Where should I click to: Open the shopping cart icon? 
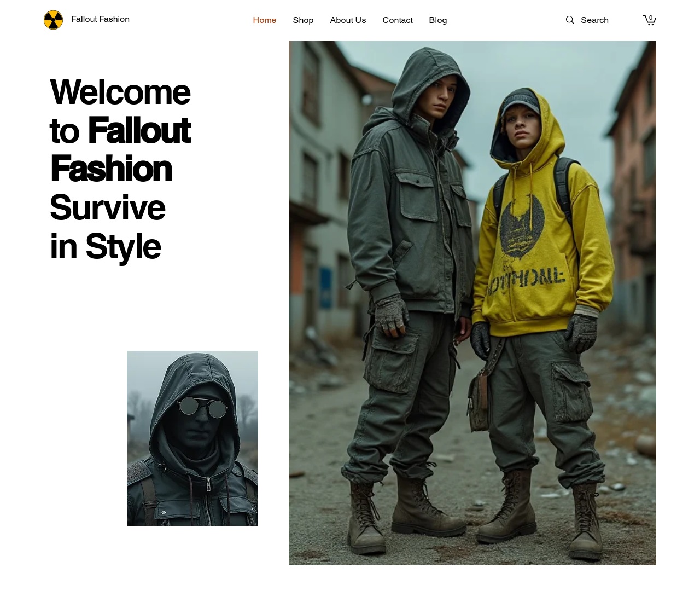(x=649, y=20)
